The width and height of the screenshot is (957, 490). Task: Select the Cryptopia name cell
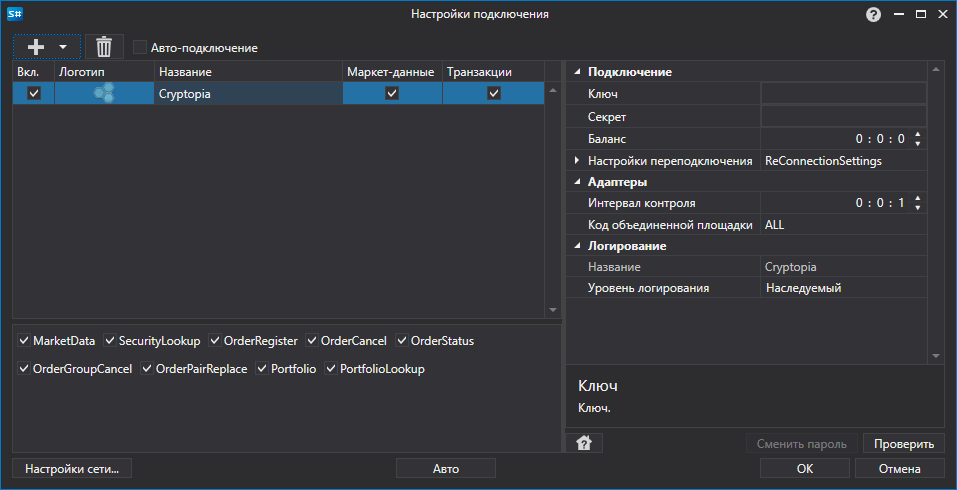pyautogui.click(x=248, y=94)
